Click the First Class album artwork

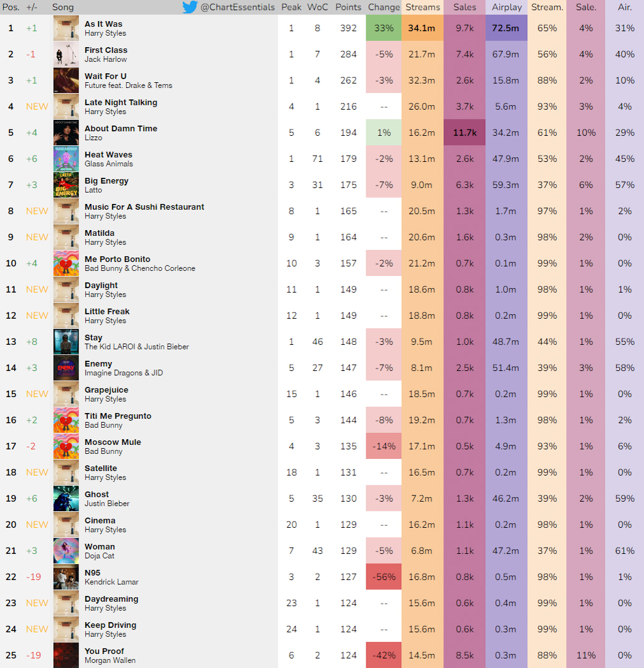tap(66, 54)
